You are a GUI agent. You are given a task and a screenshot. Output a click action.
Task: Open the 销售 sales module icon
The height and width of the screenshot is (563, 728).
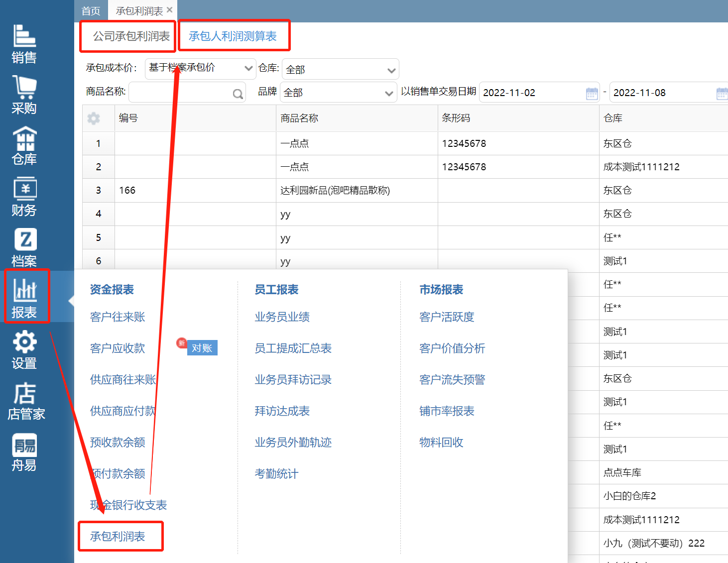(24, 44)
